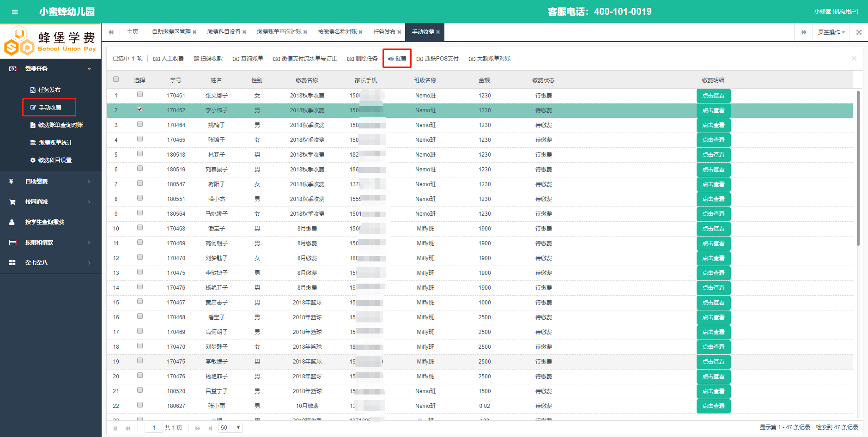This screenshot has height=437, width=868.
Task: Click 点击查看 for 吕益宁子
Action: 713,391
